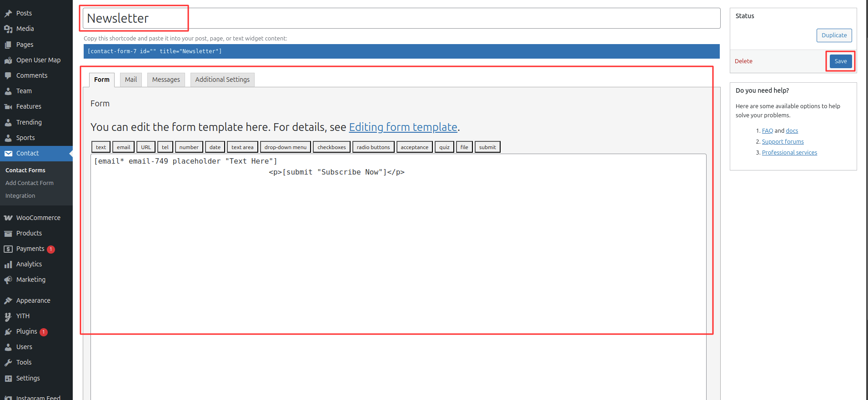Open the docs help link

coord(792,130)
